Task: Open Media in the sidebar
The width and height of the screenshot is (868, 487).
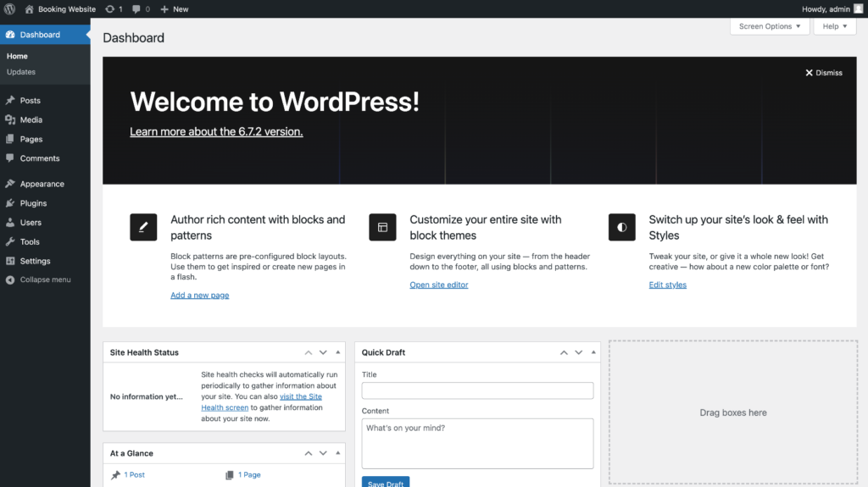Action: pyautogui.click(x=45, y=119)
